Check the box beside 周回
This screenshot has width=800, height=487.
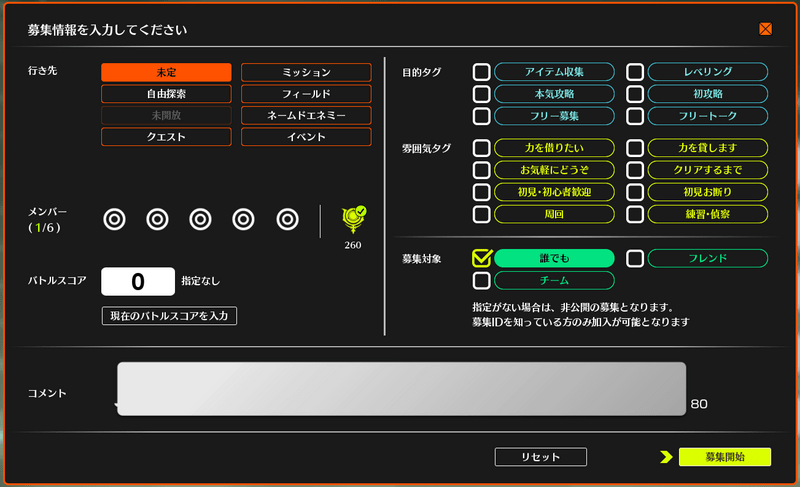click(481, 214)
